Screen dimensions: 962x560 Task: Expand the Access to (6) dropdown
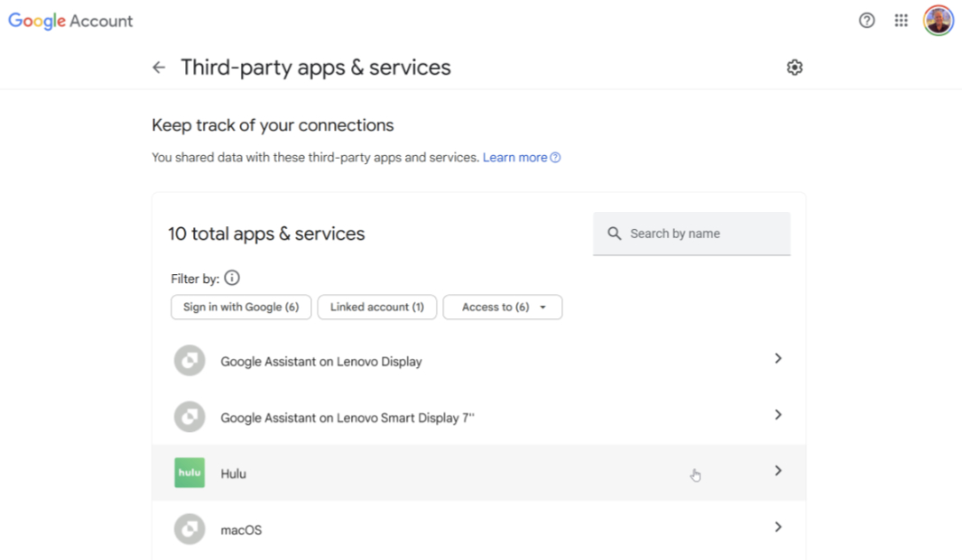[x=503, y=308]
